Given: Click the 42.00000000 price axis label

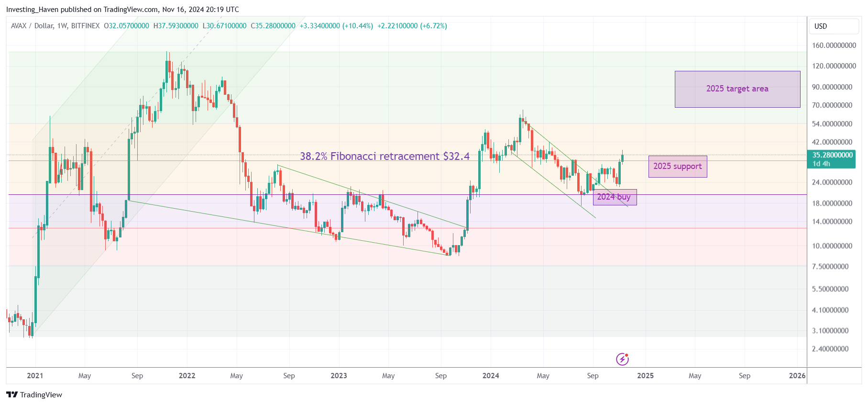Looking at the screenshot, I should click(x=832, y=142).
